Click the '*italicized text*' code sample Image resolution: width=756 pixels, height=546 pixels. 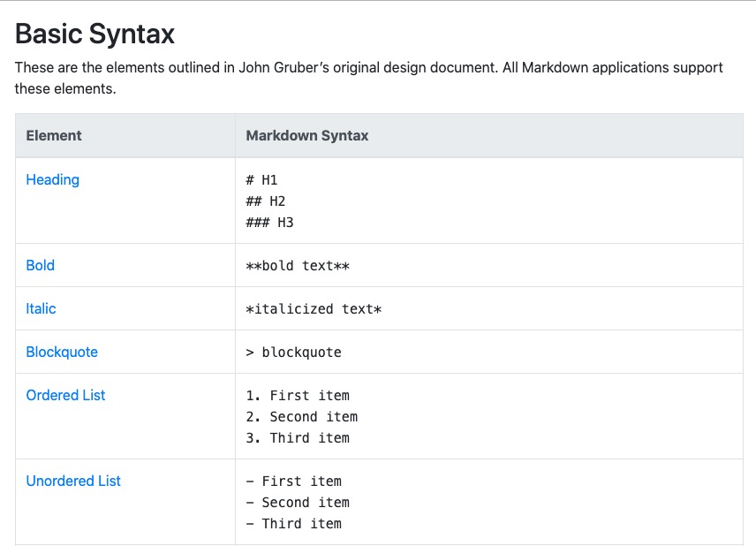click(314, 309)
